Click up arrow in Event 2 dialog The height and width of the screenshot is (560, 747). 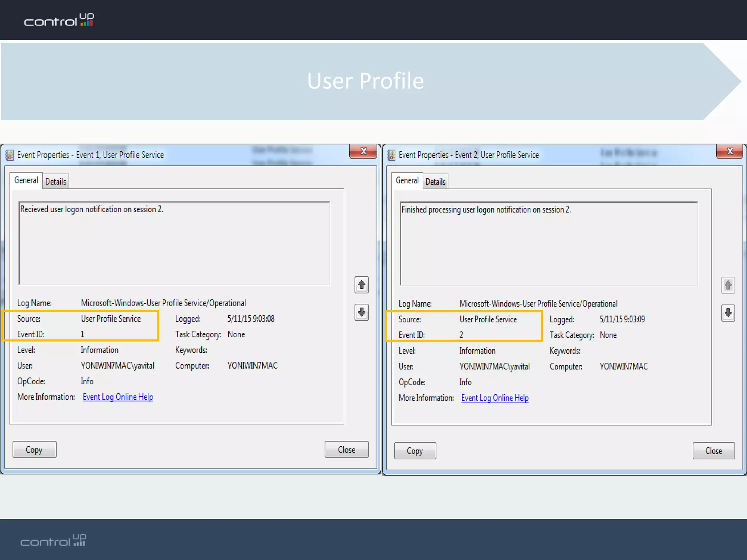tap(728, 285)
